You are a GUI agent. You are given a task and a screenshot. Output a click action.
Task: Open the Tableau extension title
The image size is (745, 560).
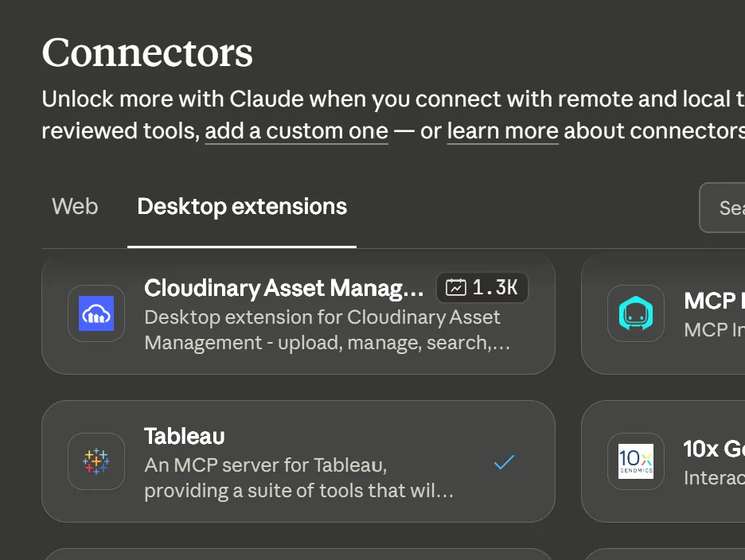[x=185, y=436]
